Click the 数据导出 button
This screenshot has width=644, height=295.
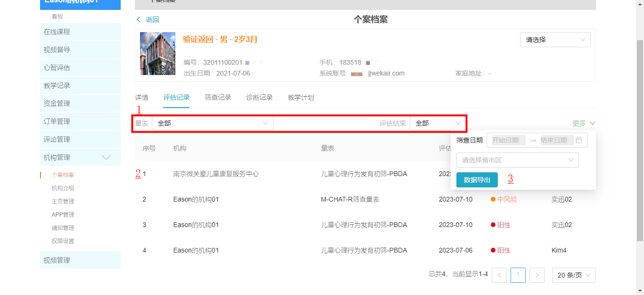click(477, 180)
